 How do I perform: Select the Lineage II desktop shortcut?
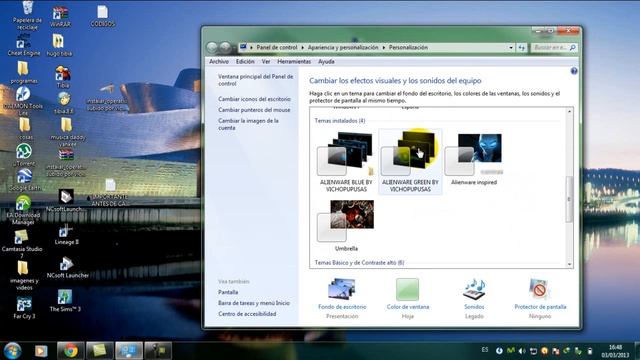pyautogui.click(x=66, y=235)
